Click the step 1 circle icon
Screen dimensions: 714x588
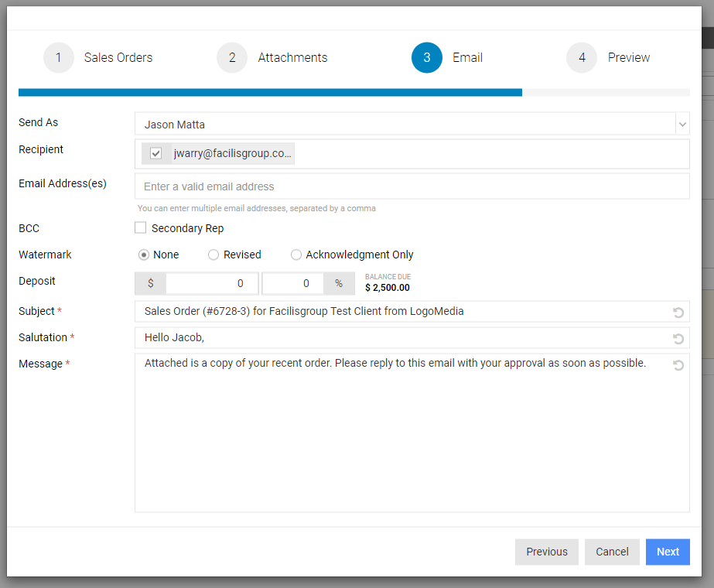pyautogui.click(x=59, y=57)
